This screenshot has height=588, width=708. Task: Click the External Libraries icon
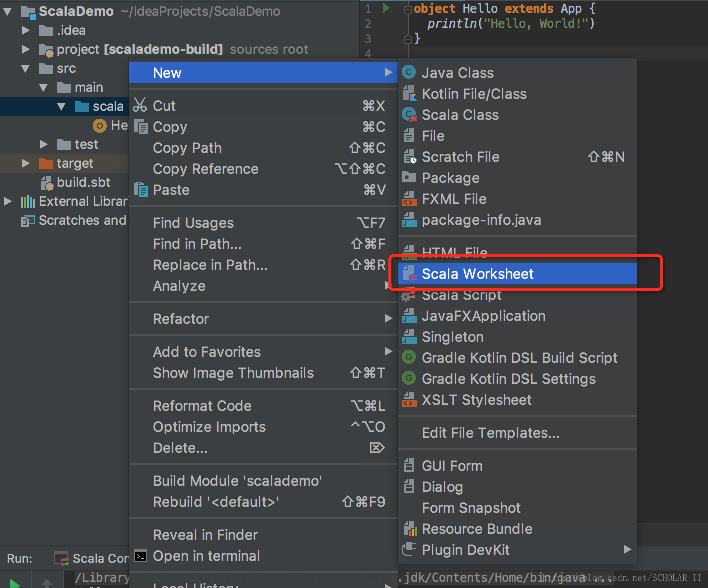(x=27, y=201)
